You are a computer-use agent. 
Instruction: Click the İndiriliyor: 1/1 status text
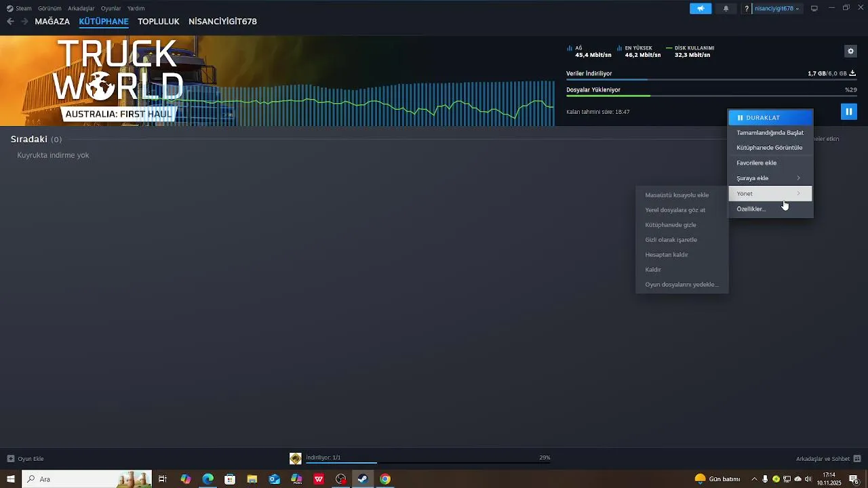tap(323, 457)
